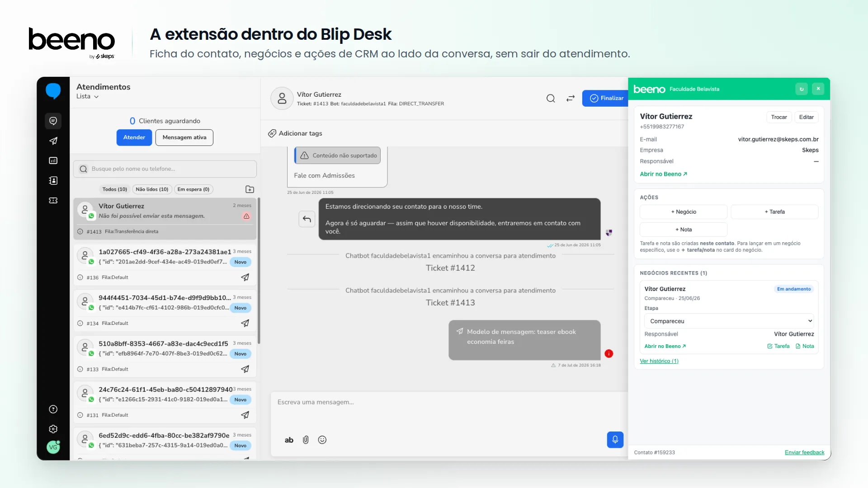
Task: Open contacts book icon in sidebar
Action: pos(53,180)
